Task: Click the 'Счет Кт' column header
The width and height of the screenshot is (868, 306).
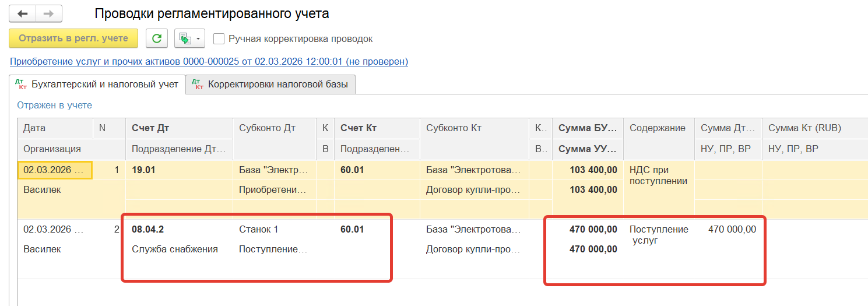Action: point(377,128)
